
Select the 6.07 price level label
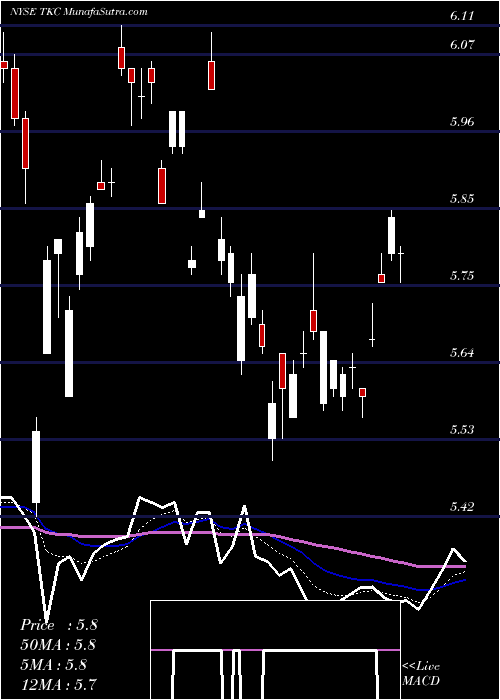point(462,45)
